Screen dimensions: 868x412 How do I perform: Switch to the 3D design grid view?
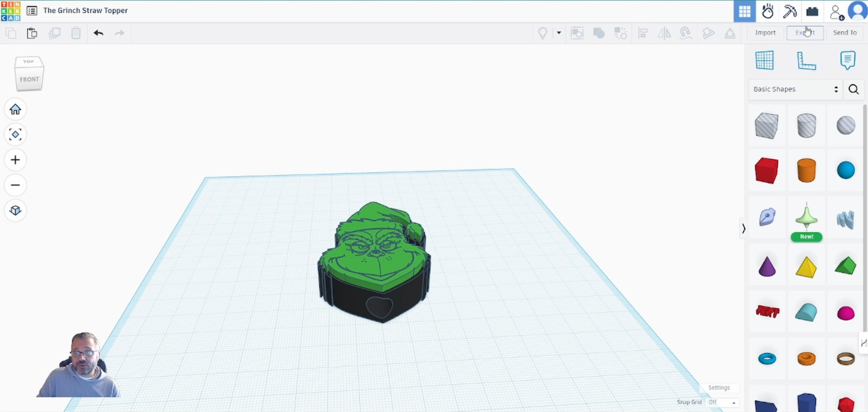tap(744, 11)
